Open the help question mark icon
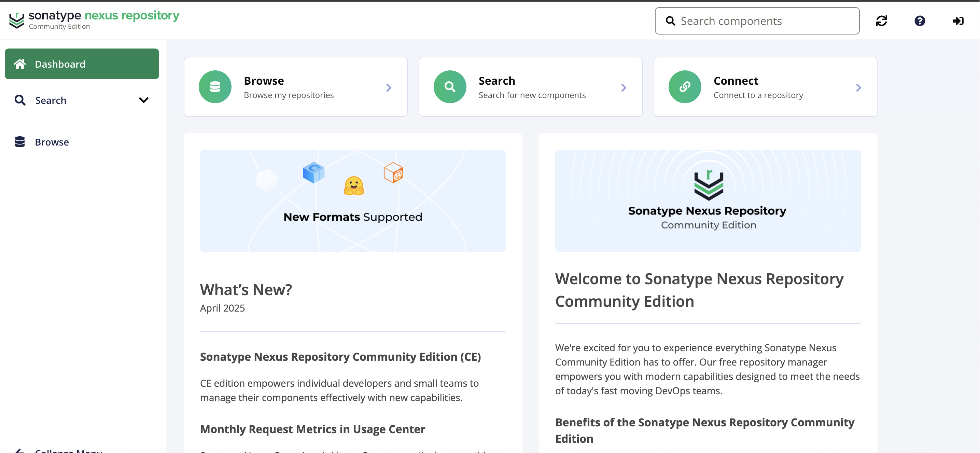Screen dimensions: 980x453 click(x=920, y=21)
